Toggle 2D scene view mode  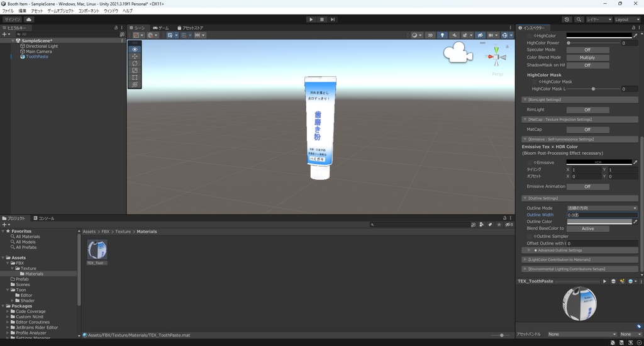[430, 35]
